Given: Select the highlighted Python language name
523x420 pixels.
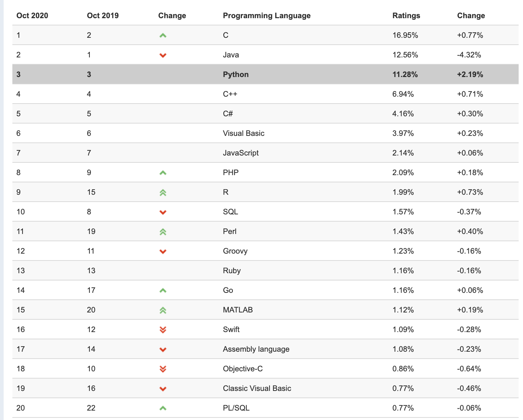Looking at the screenshot, I should coord(236,74).
